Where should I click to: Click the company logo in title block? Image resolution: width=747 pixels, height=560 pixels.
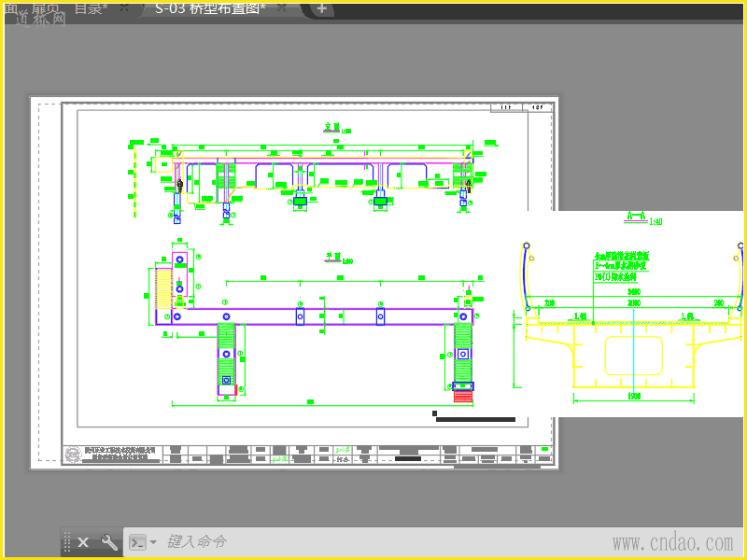(x=73, y=455)
